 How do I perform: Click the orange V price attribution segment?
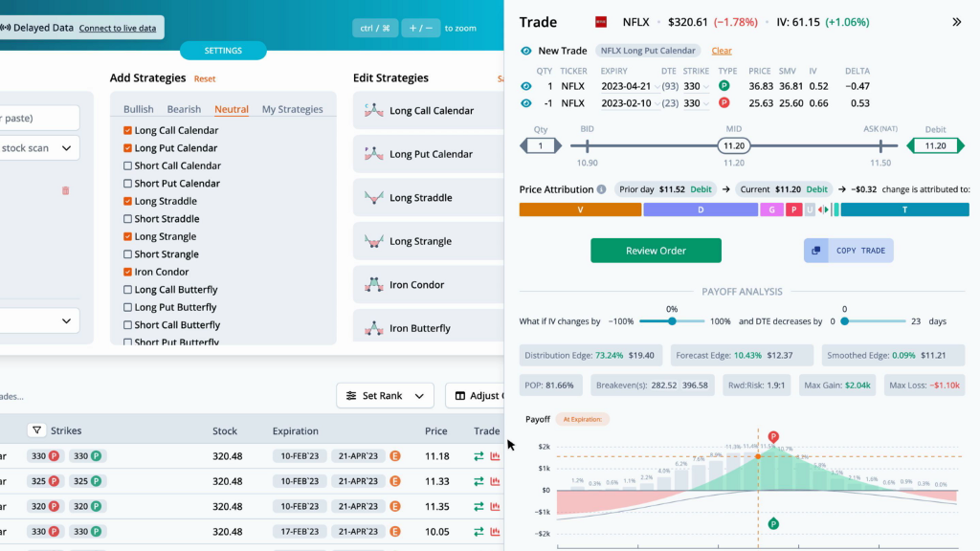[580, 209]
